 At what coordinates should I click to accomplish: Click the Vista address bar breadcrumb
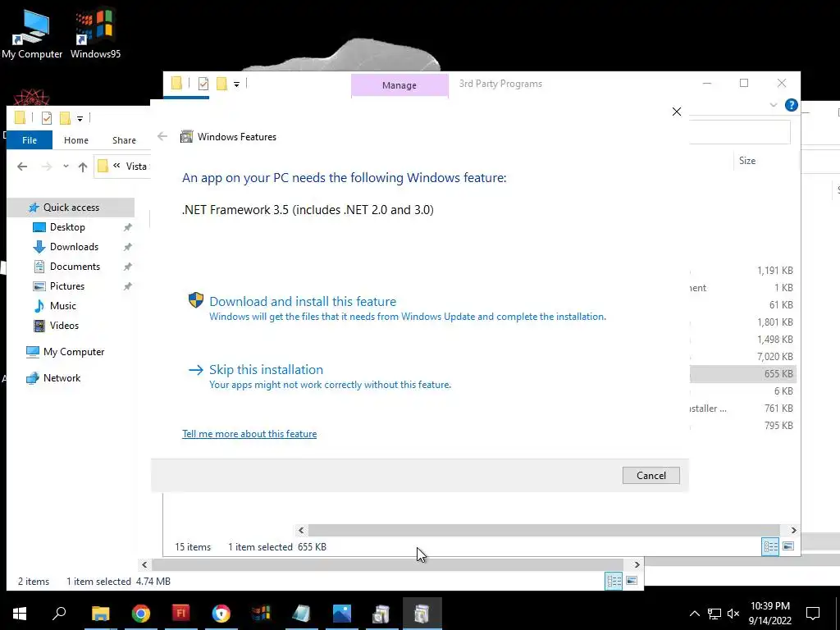coord(136,166)
